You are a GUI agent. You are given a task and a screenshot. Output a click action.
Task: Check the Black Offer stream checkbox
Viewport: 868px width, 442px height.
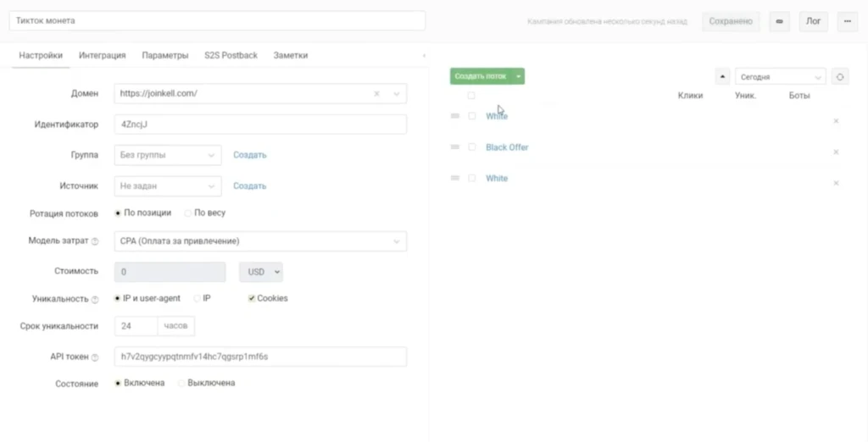(471, 147)
